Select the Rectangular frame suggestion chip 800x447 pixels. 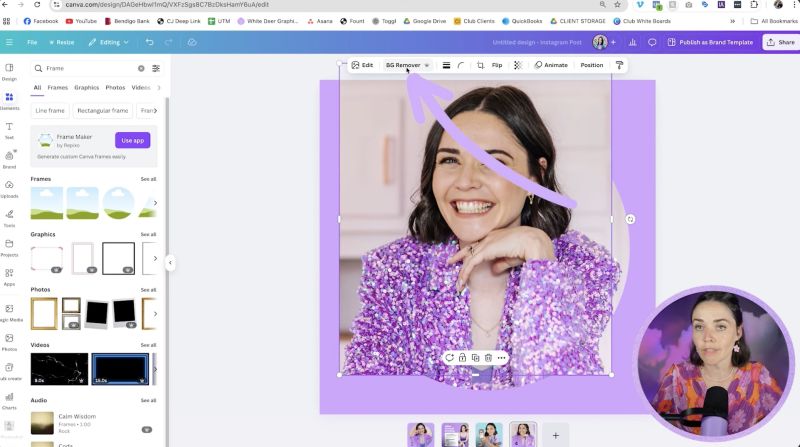[103, 111]
